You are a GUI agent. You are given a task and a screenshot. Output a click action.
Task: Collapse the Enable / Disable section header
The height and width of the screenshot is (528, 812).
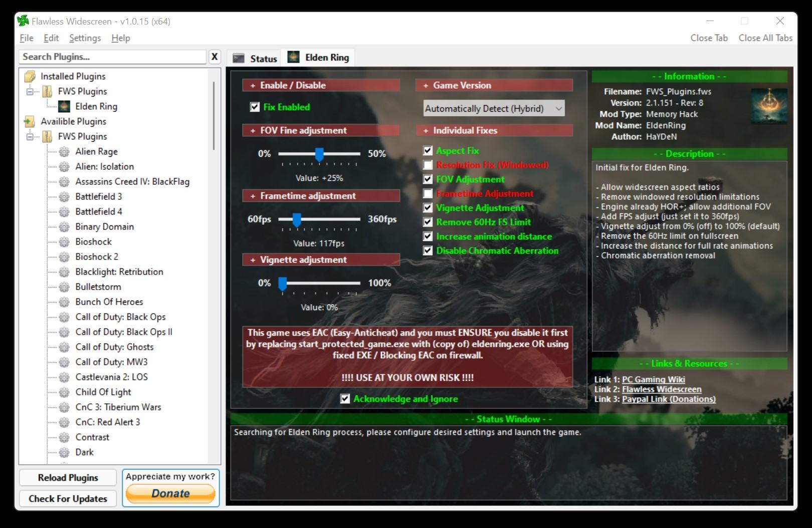coord(321,85)
